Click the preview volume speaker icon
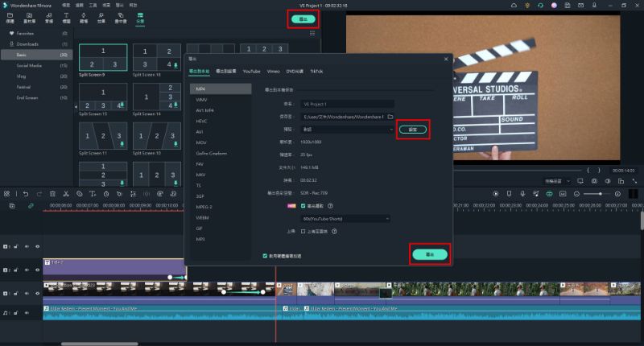 point(608,181)
